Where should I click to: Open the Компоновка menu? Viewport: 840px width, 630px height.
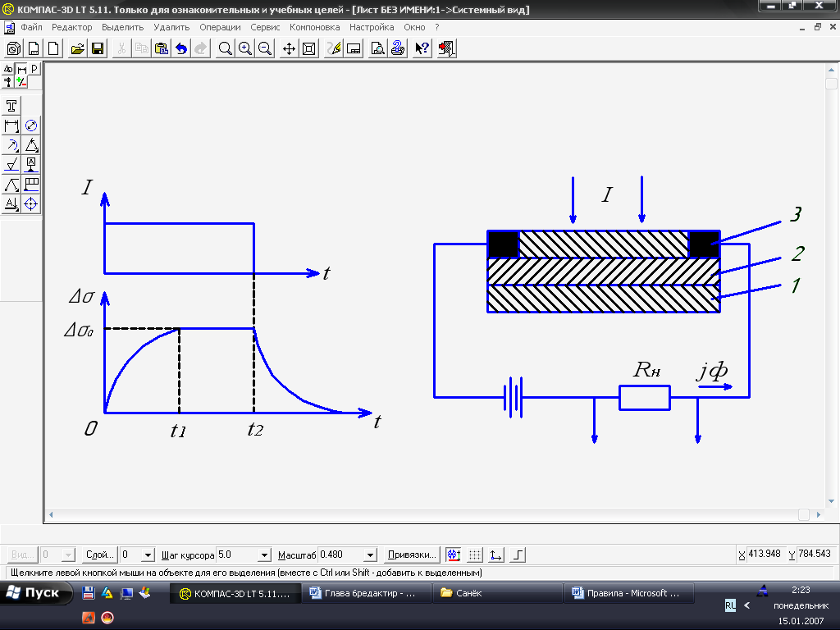tap(314, 27)
